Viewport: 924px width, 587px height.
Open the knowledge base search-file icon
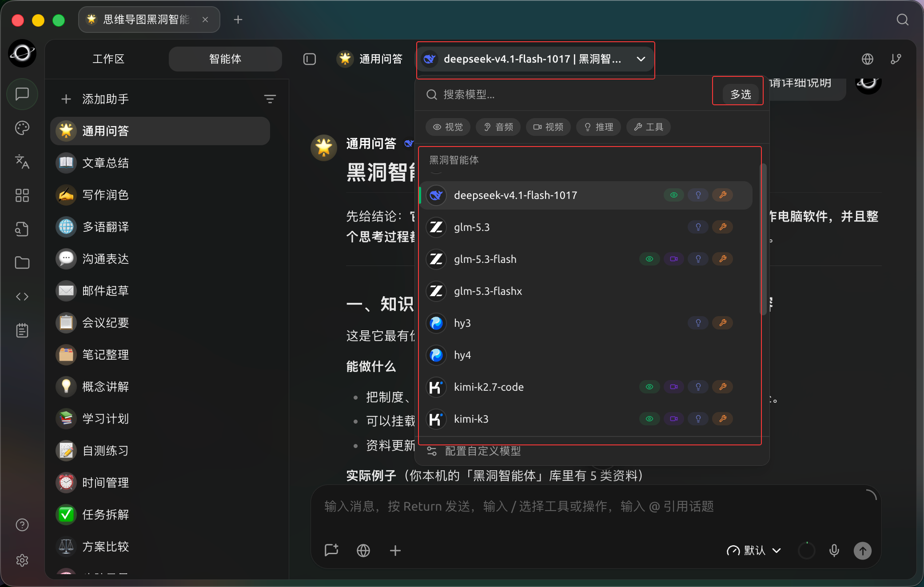22,229
